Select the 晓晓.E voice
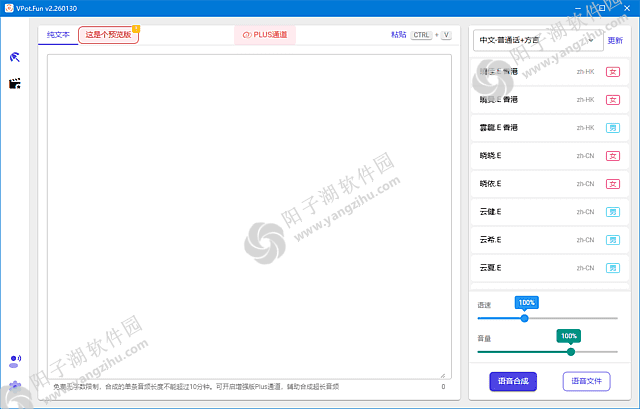The height and width of the screenshot is (409, 640). click(x=550, y=156)
